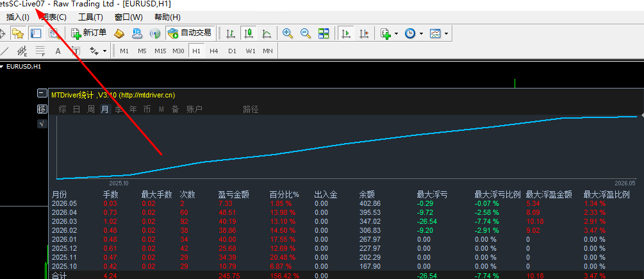Switch to the 月 monthly tab

point(105,109)
